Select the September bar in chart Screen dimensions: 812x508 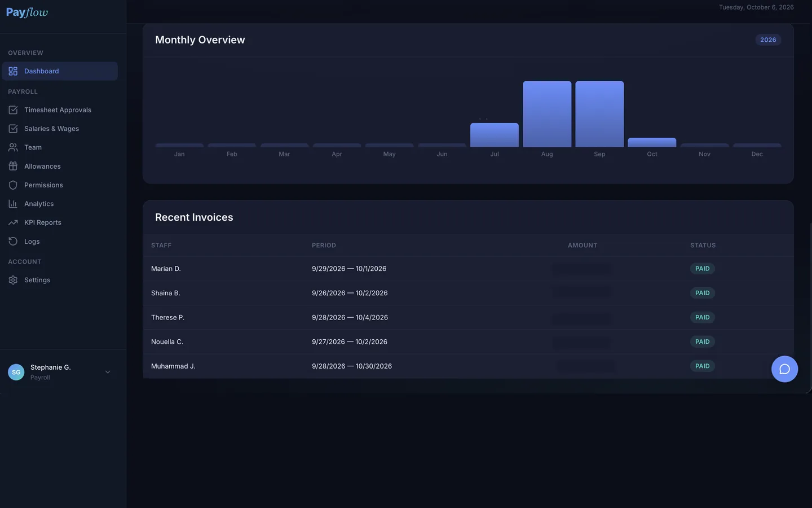599,114
